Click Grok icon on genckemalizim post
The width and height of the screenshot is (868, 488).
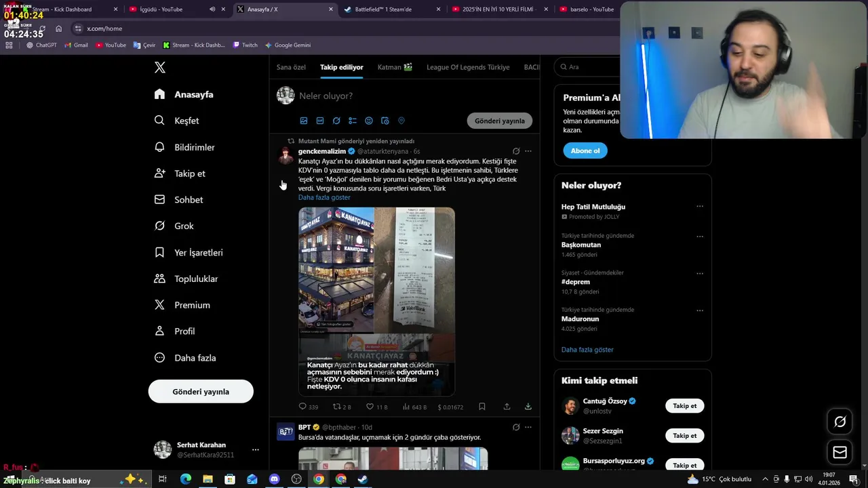516,151
